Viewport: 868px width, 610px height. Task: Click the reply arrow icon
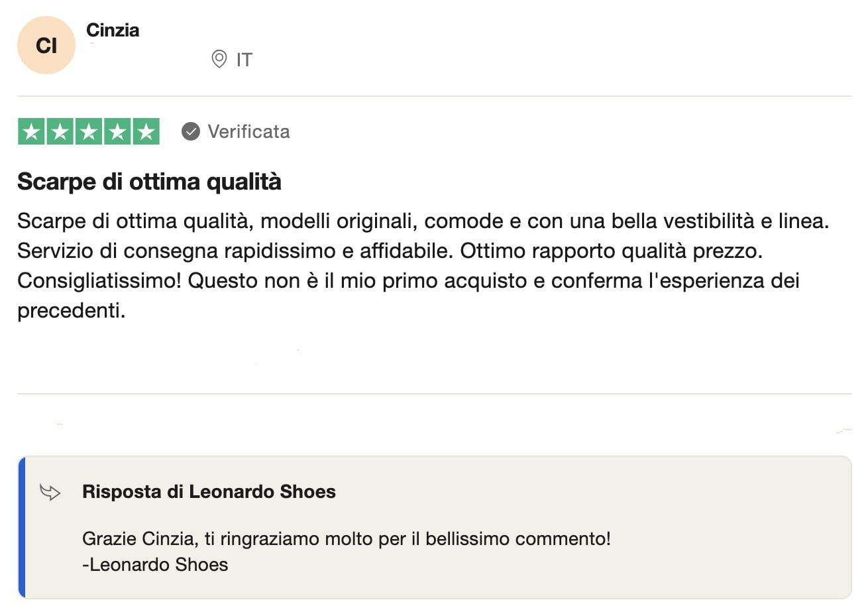point(50,492)
